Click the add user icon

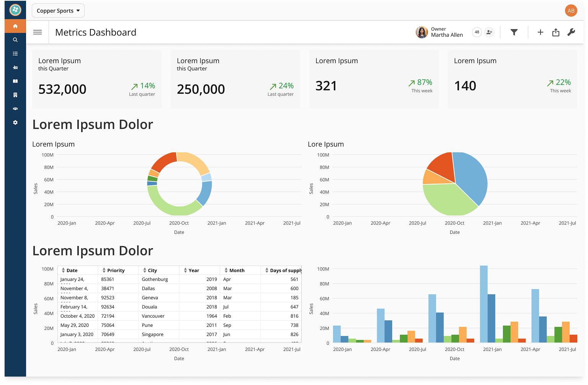point(489,33)
